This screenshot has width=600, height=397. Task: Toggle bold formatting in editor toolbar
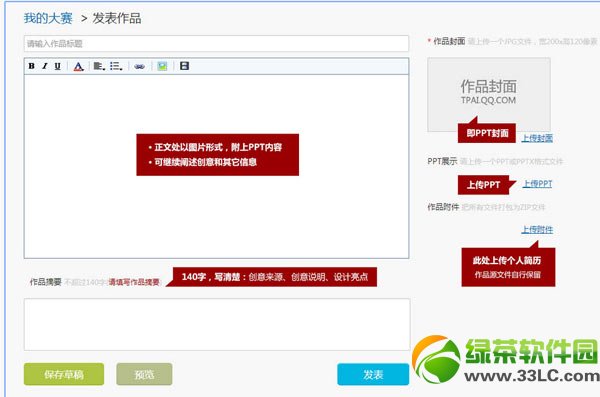click(x=31, y=66)
